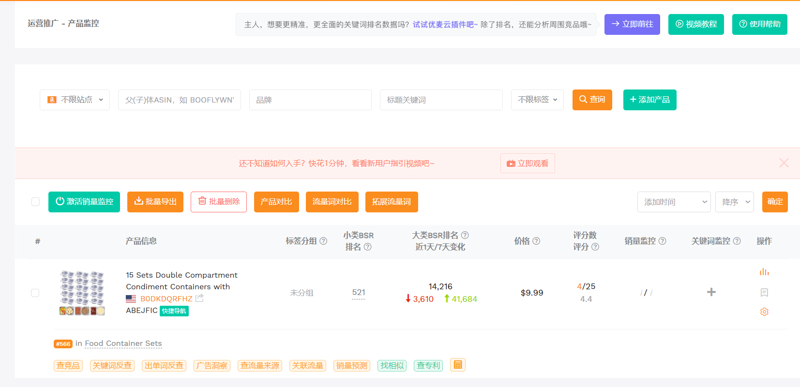Screen dimensions: 800x387
Task: Click the 立即观看 watch now button
Action: tap(528, 163)
